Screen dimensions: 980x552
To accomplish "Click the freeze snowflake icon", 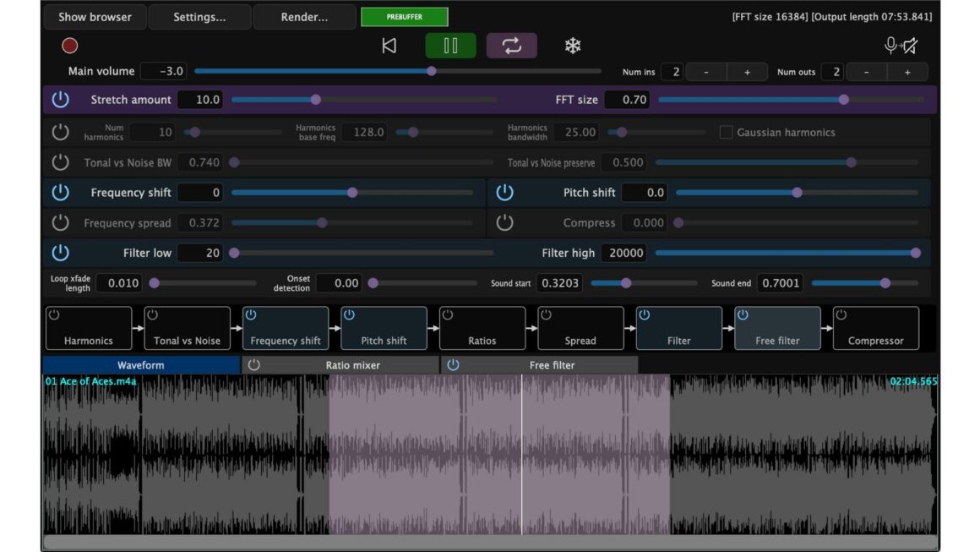I will coord(574,46).
